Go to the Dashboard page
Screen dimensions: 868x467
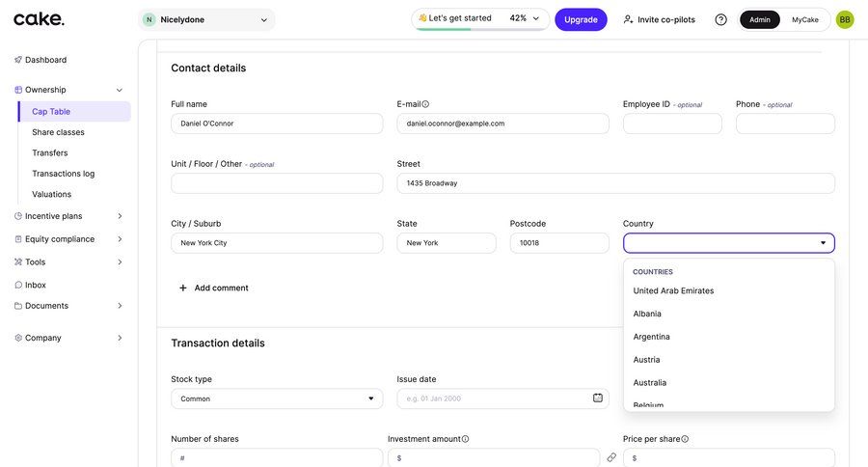[45, 60]
